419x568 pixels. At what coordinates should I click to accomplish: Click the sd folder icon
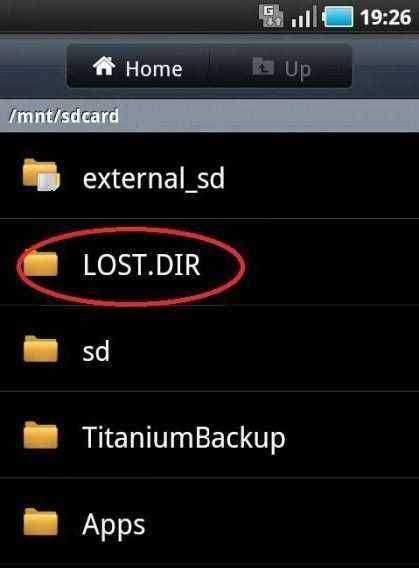tap(41, 349)
